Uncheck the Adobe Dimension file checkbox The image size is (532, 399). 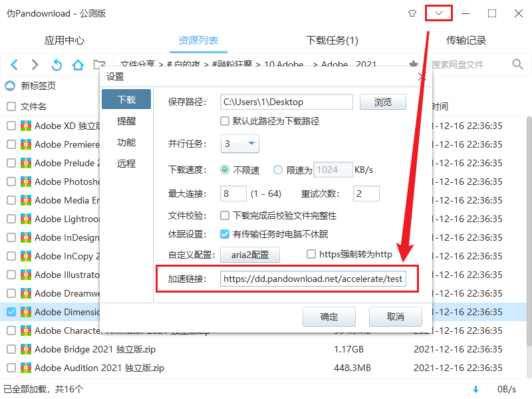tap(11, 312)
